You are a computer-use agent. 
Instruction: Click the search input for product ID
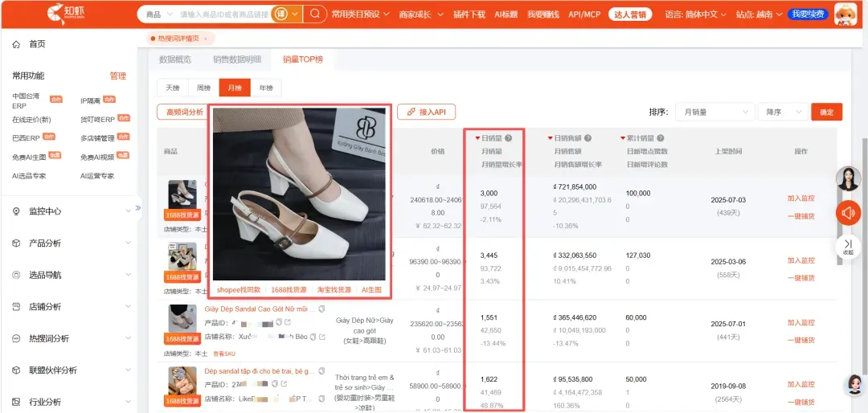click(x=224, y=14)
